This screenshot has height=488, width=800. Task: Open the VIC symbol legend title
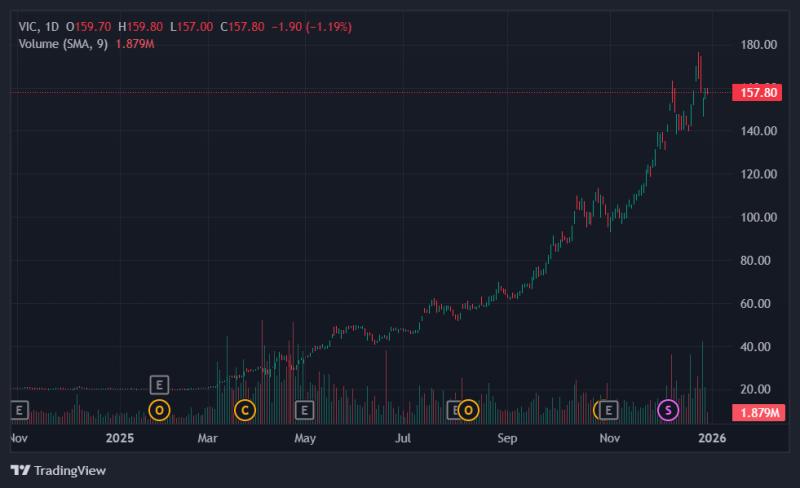pyautogui.click(x=27, y=27)
